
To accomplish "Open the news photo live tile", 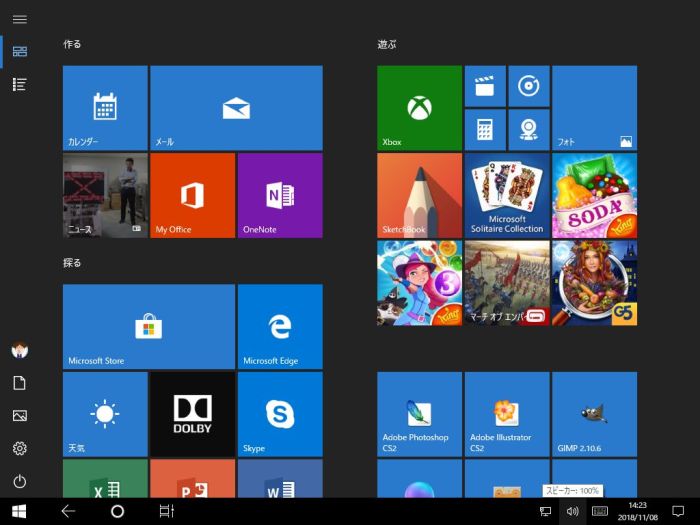I will pos(105,195).
